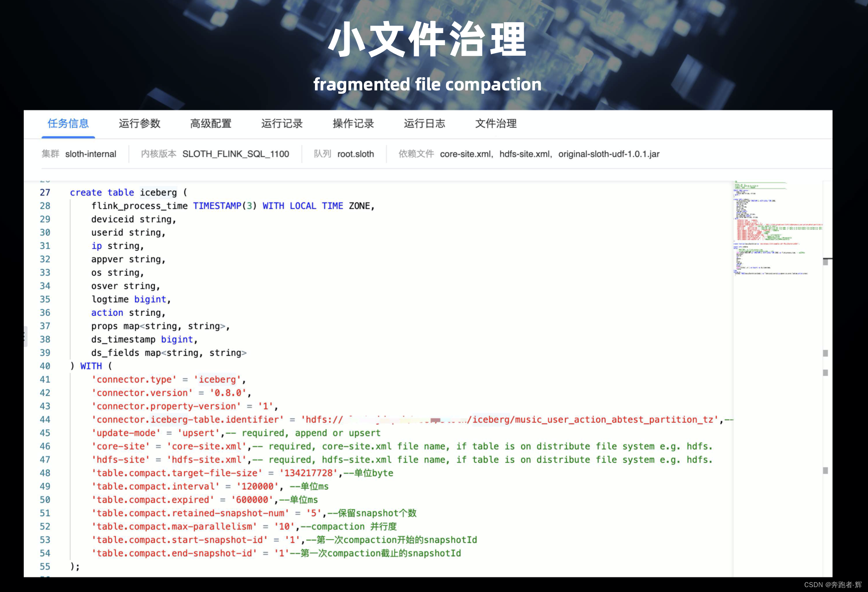
Task: Select the 运行记录 tab
Action: coord(282,124)
